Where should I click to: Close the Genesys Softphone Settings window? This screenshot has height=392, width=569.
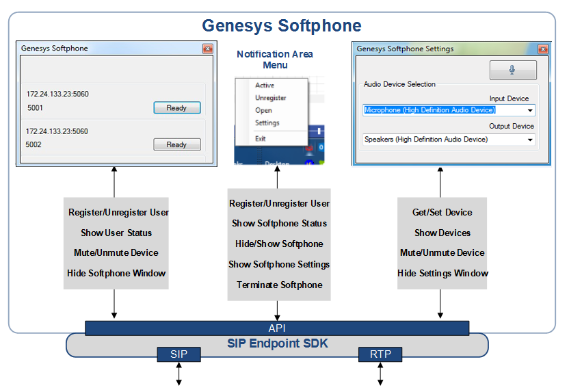click(x=542, y=49)
